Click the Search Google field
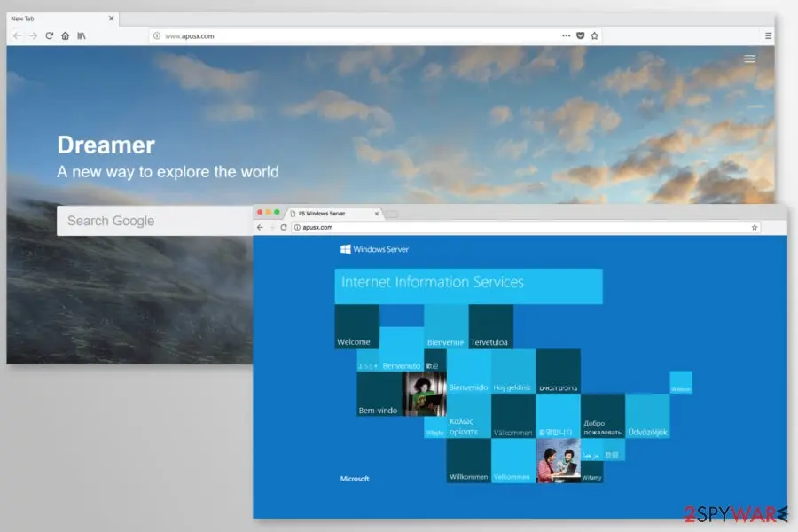Image resolution: width=798 pixels, height=532 pixels. [155, 221]
